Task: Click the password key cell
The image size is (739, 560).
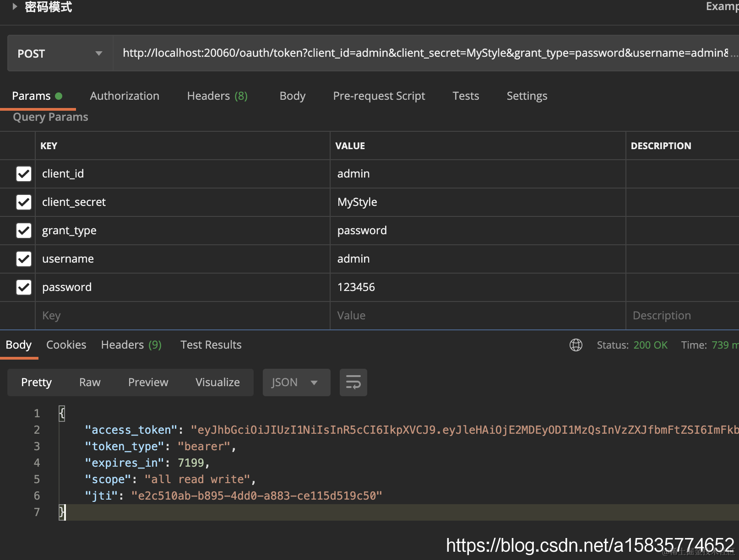Action: [x=183, y=287]
